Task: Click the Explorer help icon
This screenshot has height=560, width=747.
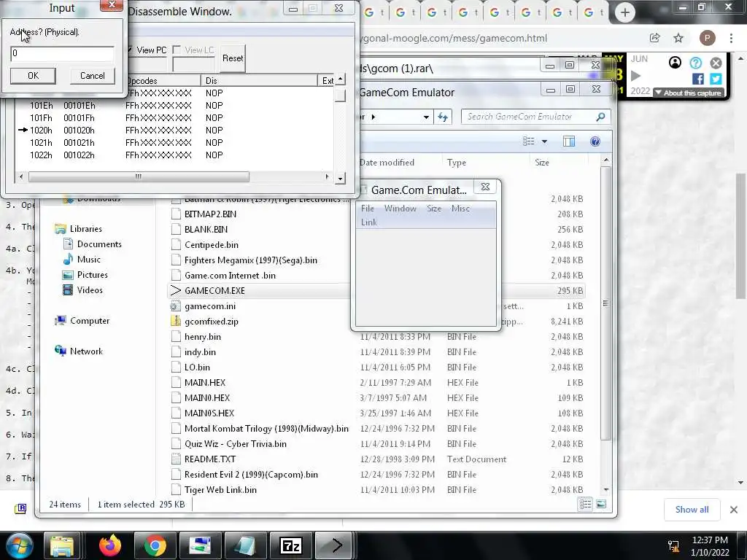Action: click(x=595, y=141)
